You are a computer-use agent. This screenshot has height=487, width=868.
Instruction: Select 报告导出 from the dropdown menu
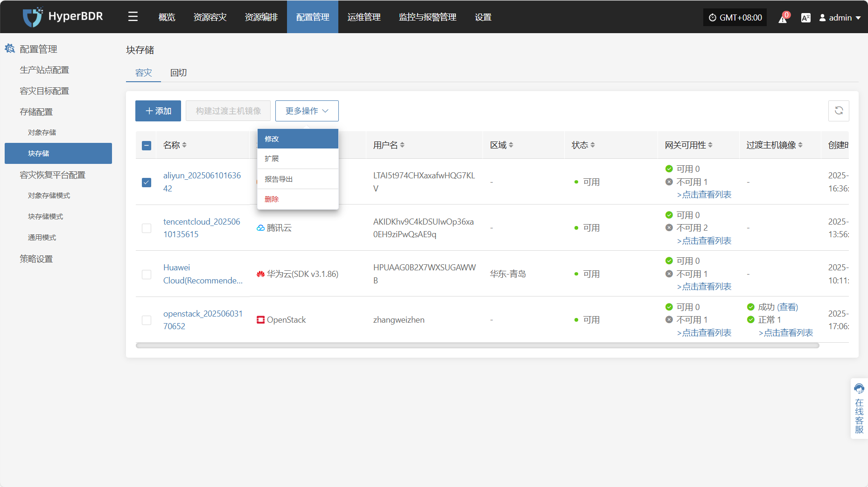298,179
